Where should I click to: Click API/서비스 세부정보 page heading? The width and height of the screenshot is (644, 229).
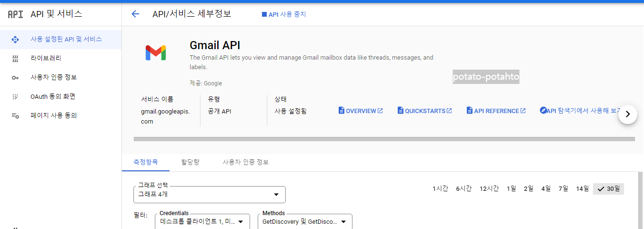tap(191, 14)
